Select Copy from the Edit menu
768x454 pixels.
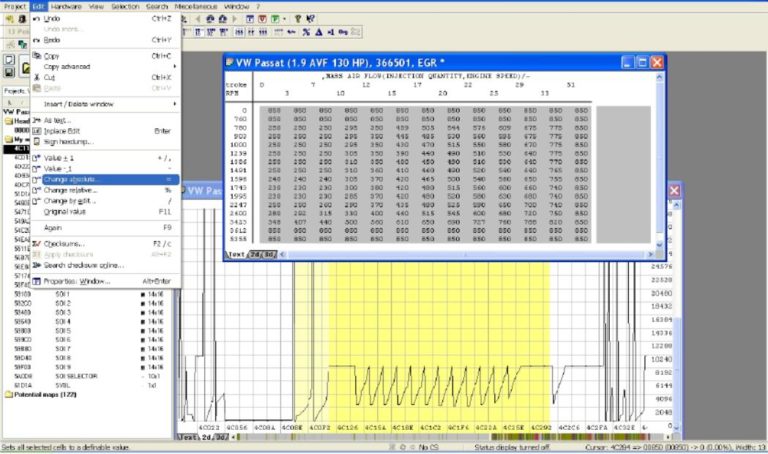click(x=105, y=56)
